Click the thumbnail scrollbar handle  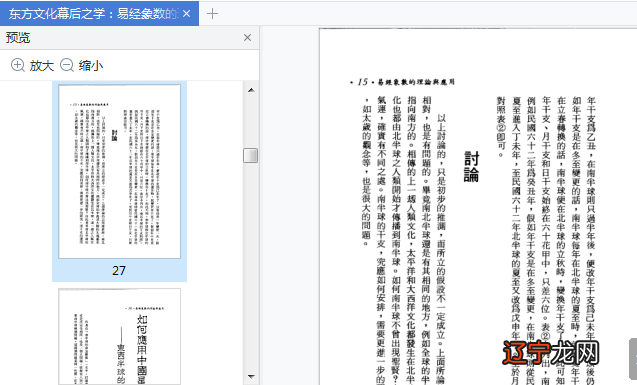[251, 156]
